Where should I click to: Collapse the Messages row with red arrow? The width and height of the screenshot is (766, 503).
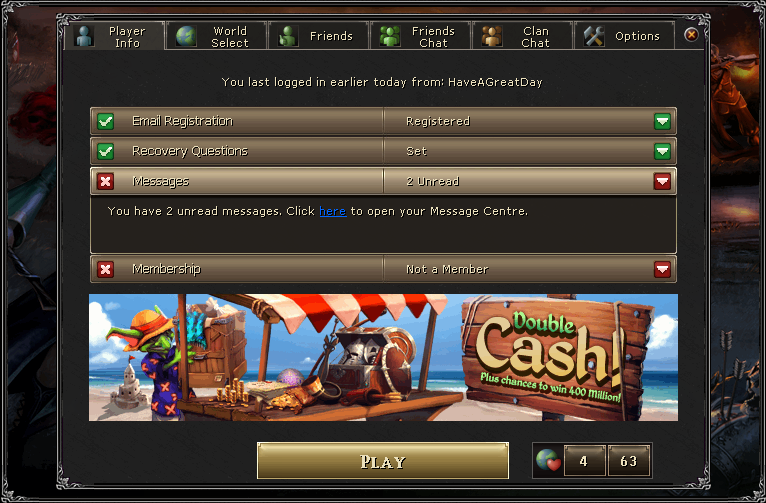click(662, 182)
